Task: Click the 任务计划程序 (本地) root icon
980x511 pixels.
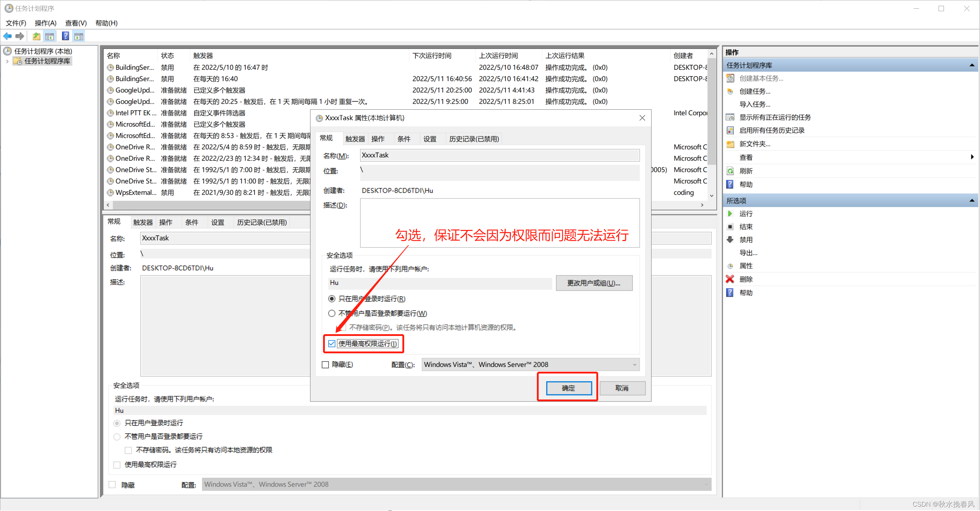Action: tap(8, 51)
